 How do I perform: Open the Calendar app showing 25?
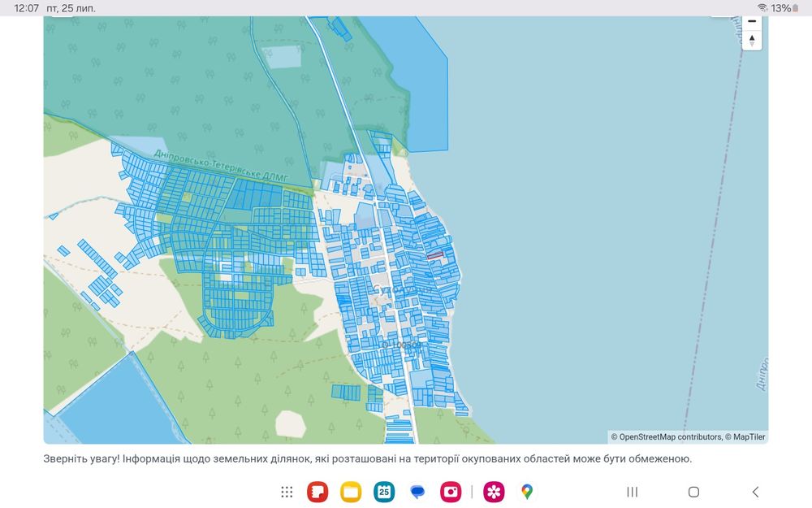coord(384,492)
